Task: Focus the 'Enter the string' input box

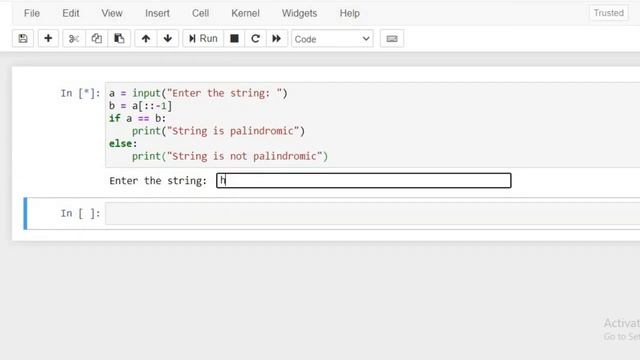Action: (x=364, y=180)
